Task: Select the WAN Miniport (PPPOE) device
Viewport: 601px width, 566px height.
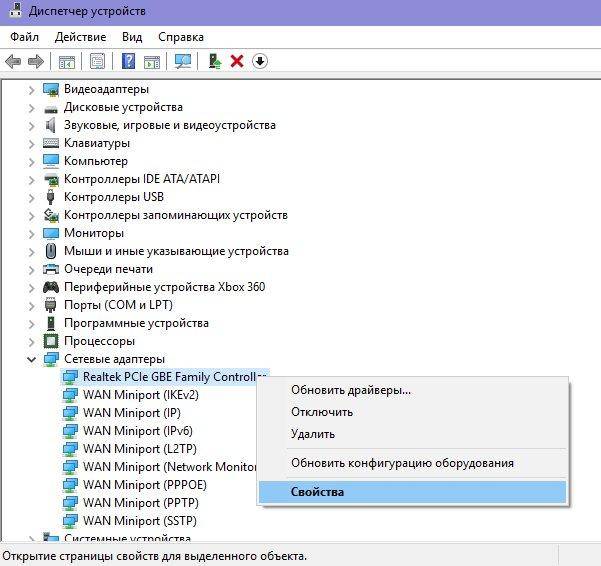Action: 143,485
